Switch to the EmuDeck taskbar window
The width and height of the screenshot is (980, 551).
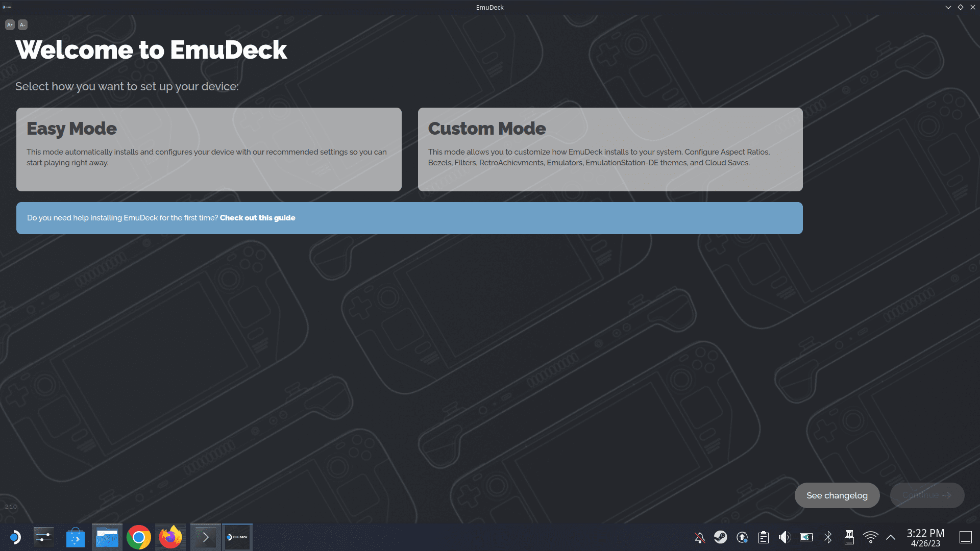coord(237,537)
